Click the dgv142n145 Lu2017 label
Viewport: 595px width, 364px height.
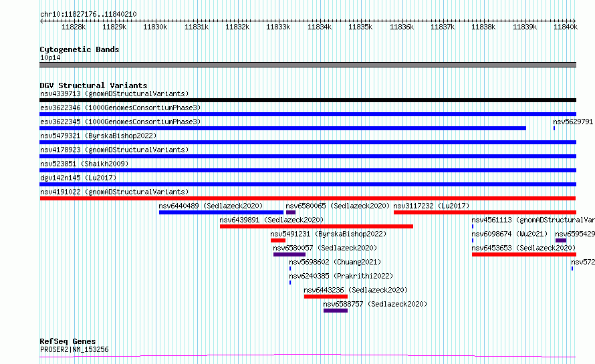78,178
